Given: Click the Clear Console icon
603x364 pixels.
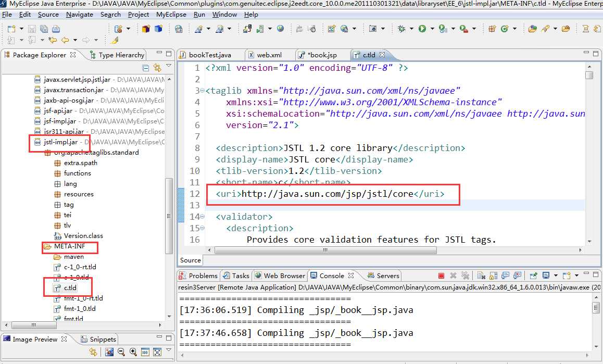Looking at the screenshot, I should 481,275.
